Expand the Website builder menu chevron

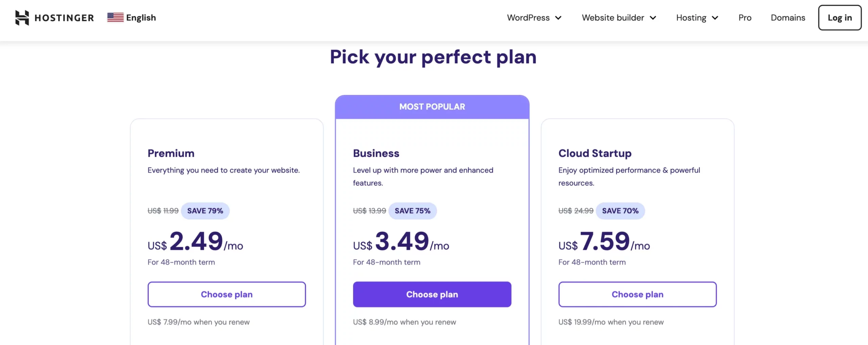(653, 18)
